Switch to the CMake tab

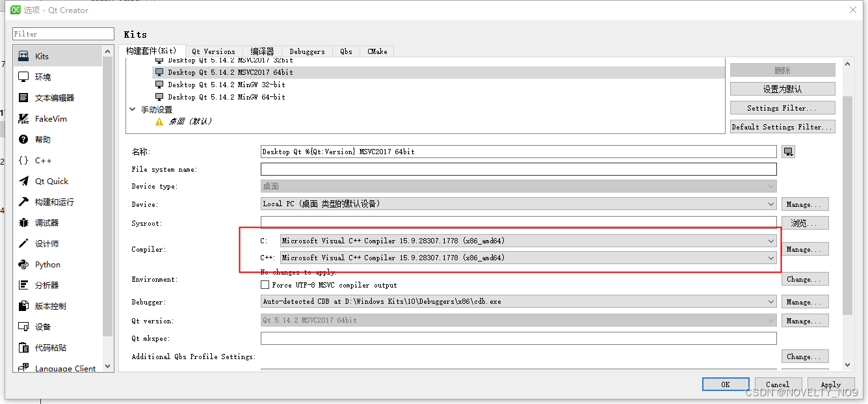point(377,51)
